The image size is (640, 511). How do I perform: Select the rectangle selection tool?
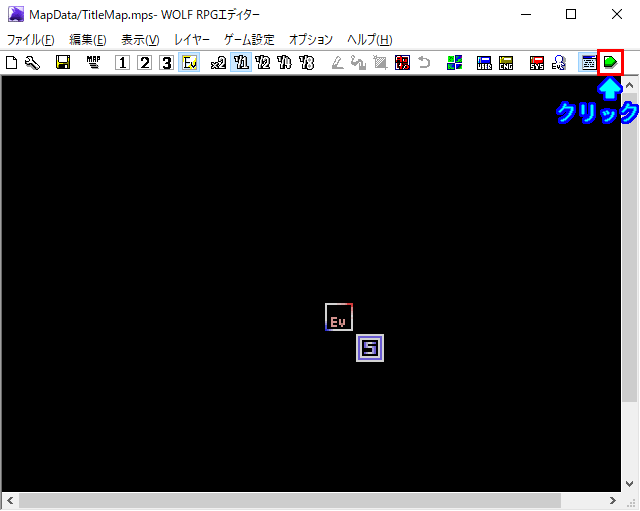pos(380,63)
